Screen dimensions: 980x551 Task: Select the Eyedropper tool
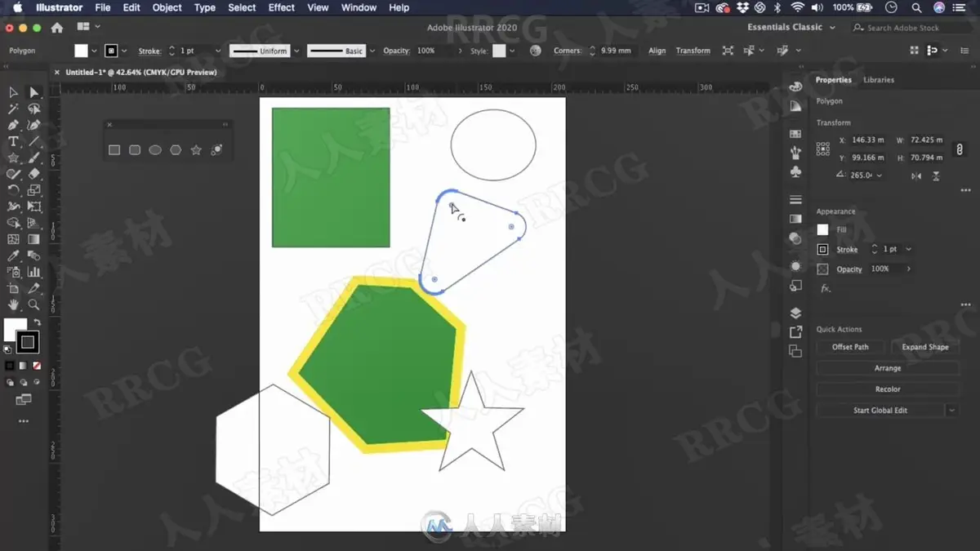click(x=14, y=256)
